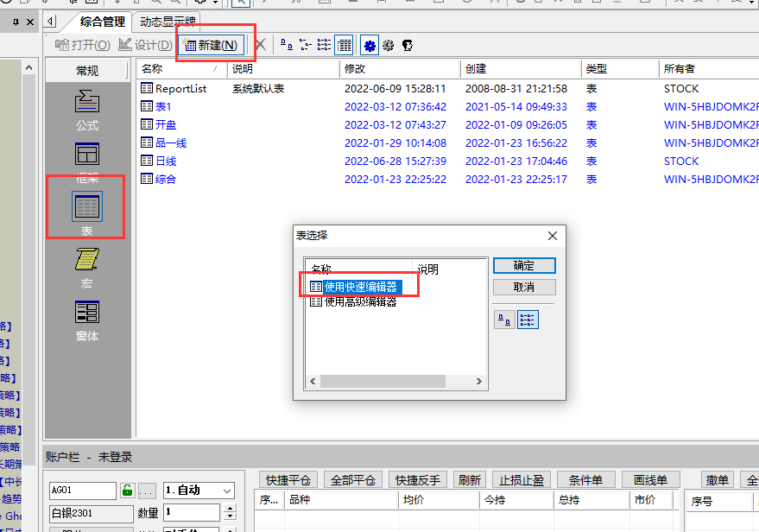Click the 新建(N) new table button
Screen dimensions: 759x532
pyautogui.click(x=212, y=46)
